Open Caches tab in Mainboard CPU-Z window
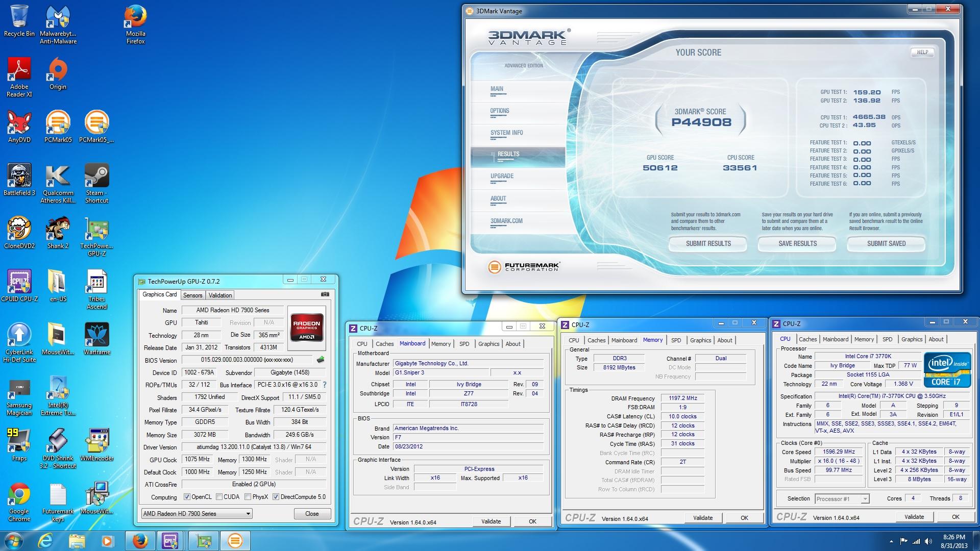The width and height of the screenshot is (980, 551). (x=384, y=344)
